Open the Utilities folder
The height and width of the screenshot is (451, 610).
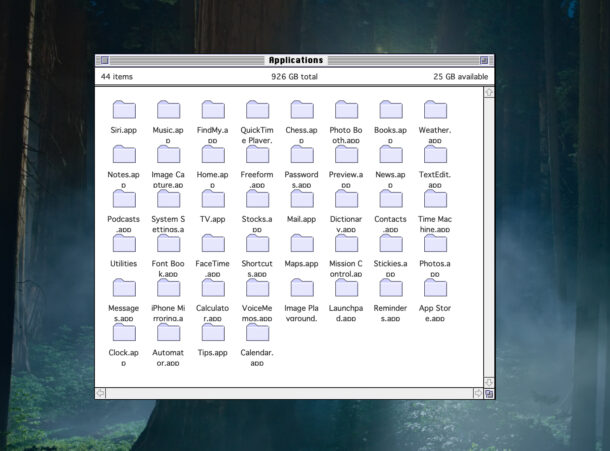124,243
